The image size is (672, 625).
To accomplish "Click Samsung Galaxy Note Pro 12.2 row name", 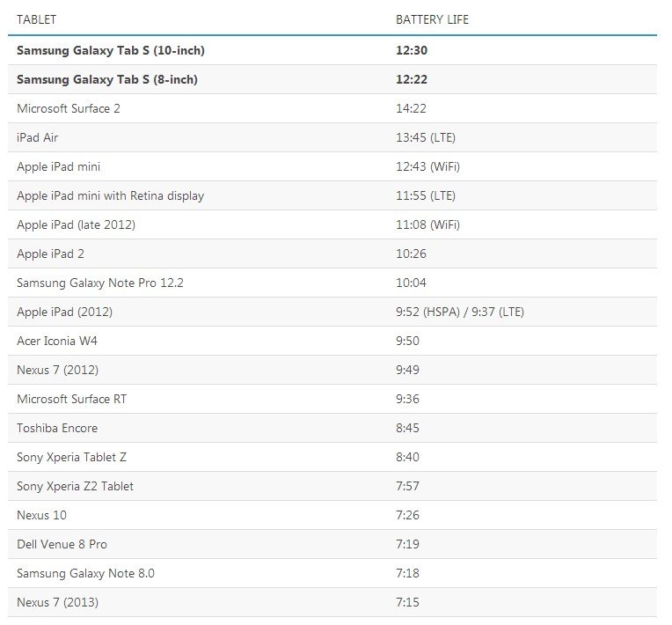I will pyautogui.click(x=99, y=283).
